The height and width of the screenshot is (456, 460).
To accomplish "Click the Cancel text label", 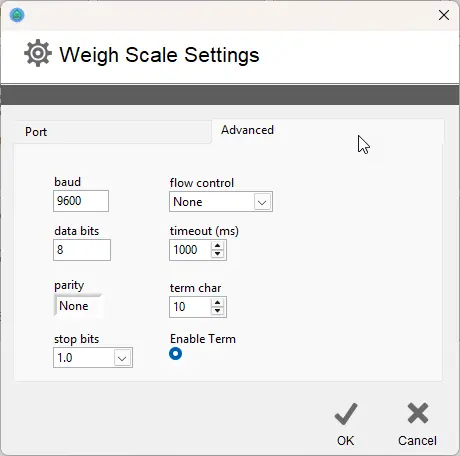I will tap(417, 441).
